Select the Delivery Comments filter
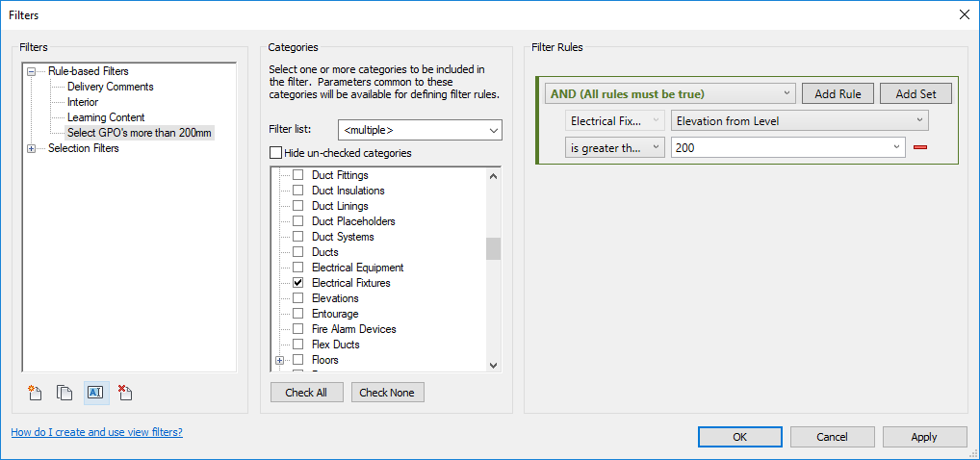980x460 pixels. [x=110, y=87]
